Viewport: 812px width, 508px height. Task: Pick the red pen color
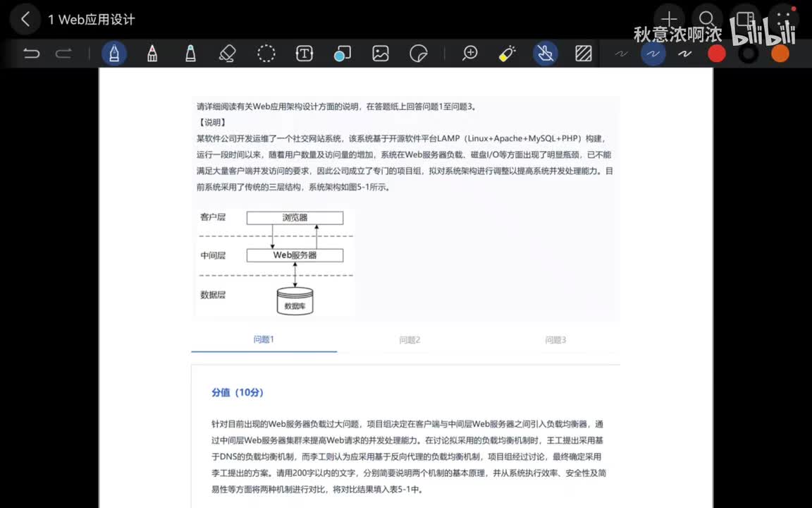point(717,54)
